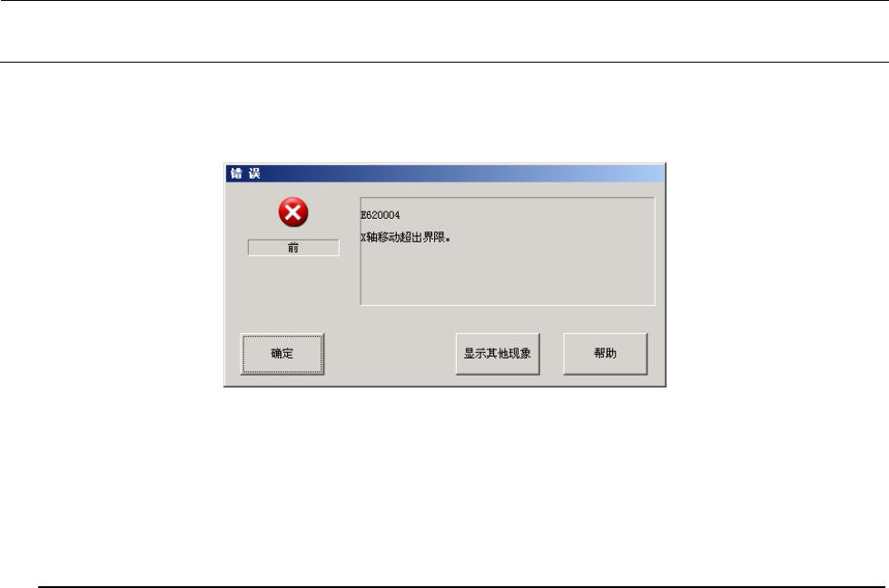
Task: Click the X轴移动超出界限 message text
Action: point(405,238)
